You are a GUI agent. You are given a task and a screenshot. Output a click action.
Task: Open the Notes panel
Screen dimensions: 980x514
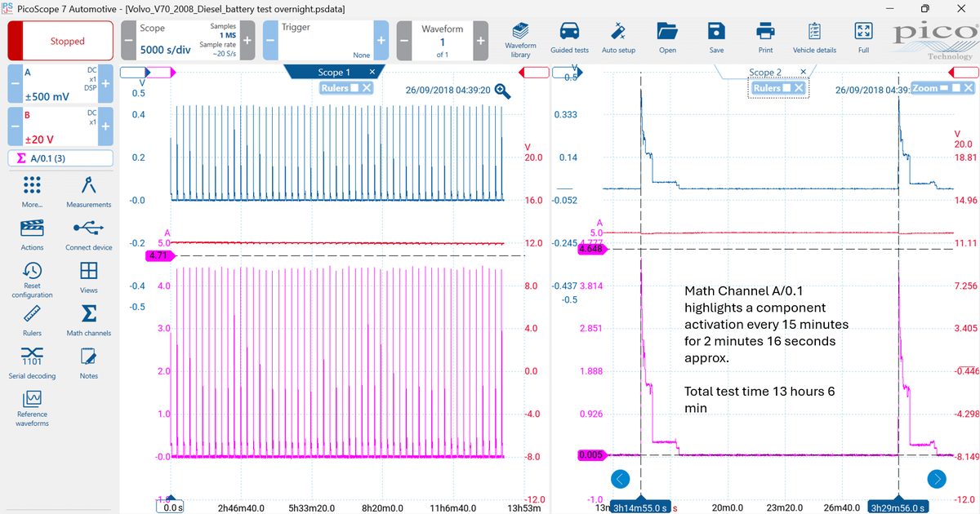[89, 363]
